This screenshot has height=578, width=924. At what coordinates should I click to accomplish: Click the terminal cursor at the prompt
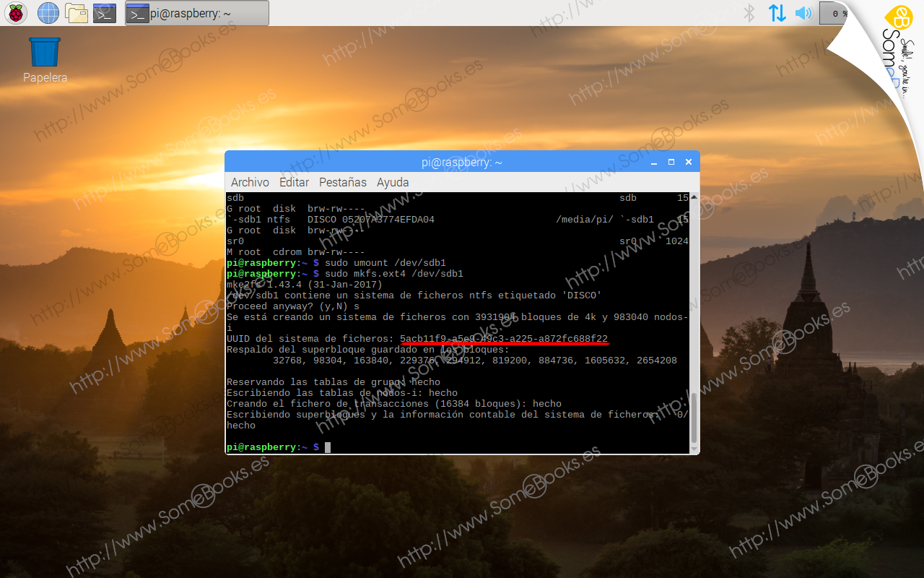[x=327, y=447]
